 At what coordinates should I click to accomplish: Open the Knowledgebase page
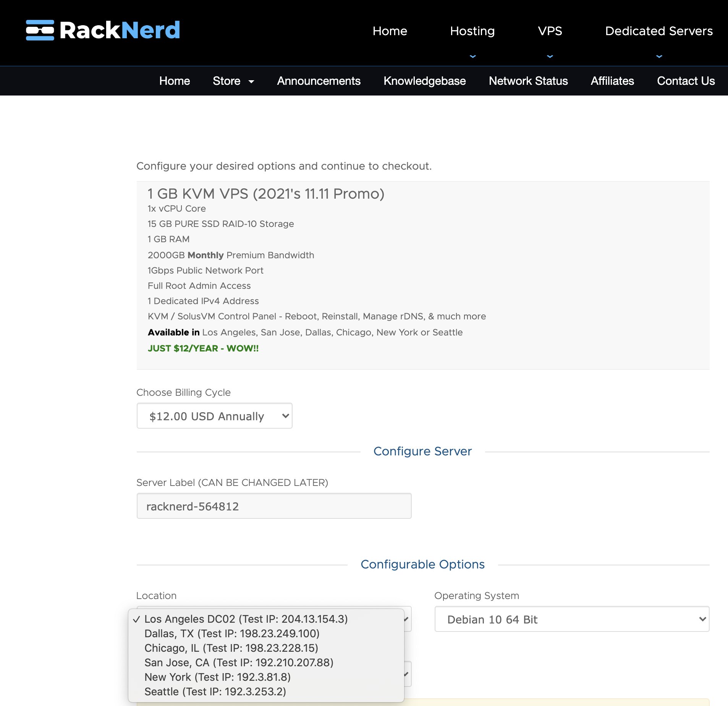tap(424, 81)
